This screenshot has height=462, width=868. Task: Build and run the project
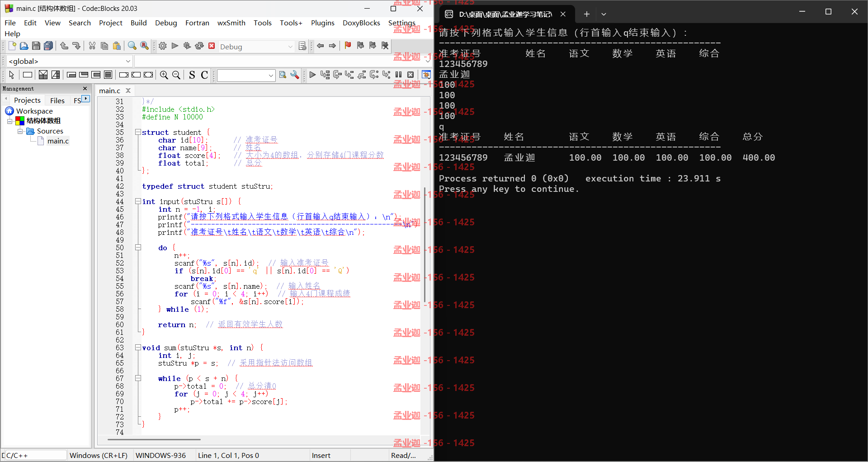187,46
